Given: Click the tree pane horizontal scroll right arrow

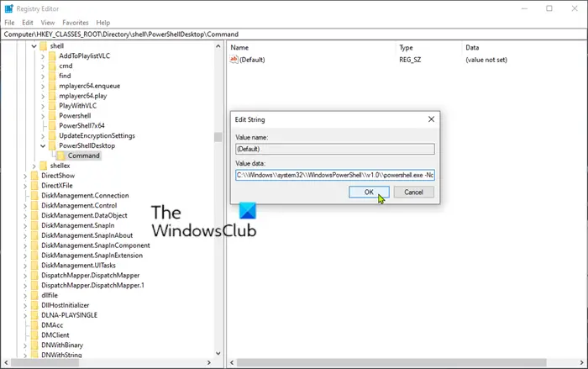Looking at the screenshot, I should pos(209,362).
